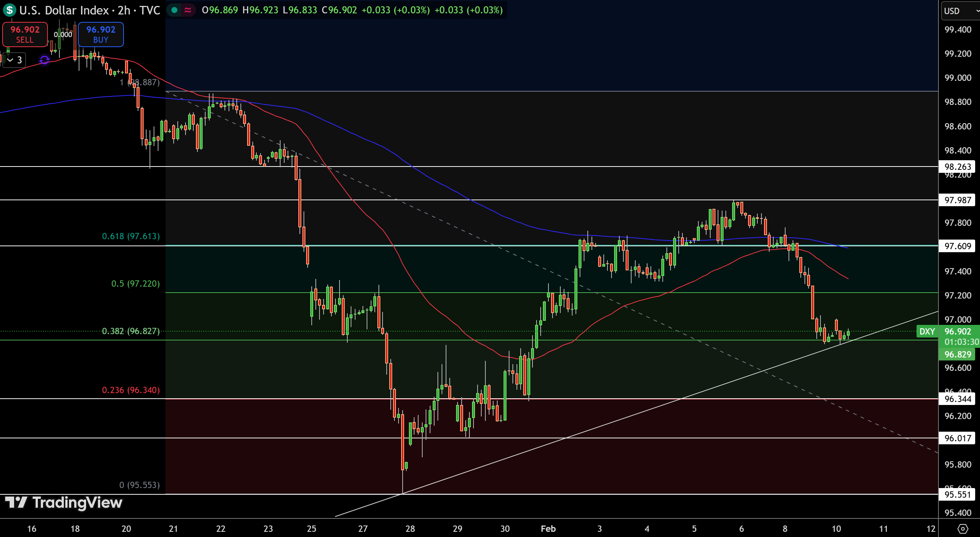980x537 pixels.
Task: Click the low price L96.833 value
Action: (300, 10)
